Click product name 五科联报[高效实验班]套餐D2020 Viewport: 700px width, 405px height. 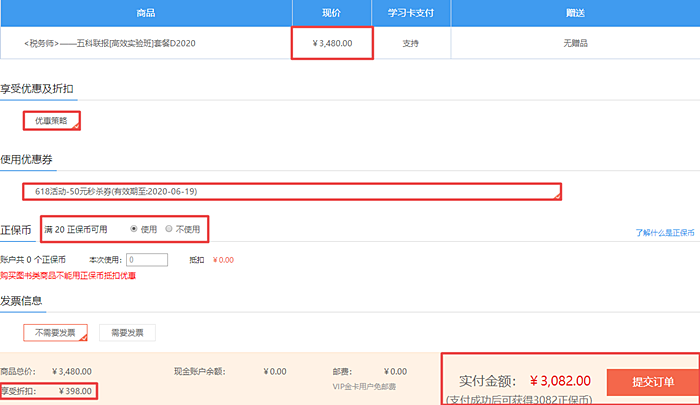[110, 43]
